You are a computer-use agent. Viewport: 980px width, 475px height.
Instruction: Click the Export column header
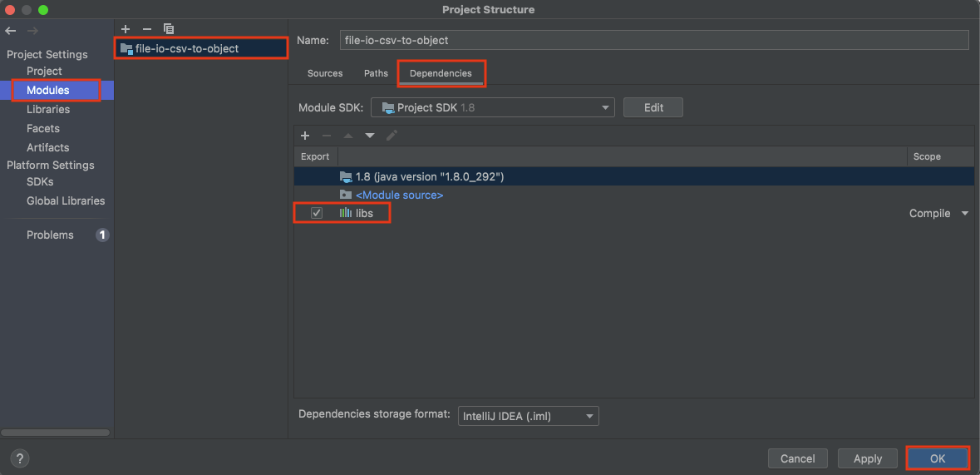click(316, 156)
